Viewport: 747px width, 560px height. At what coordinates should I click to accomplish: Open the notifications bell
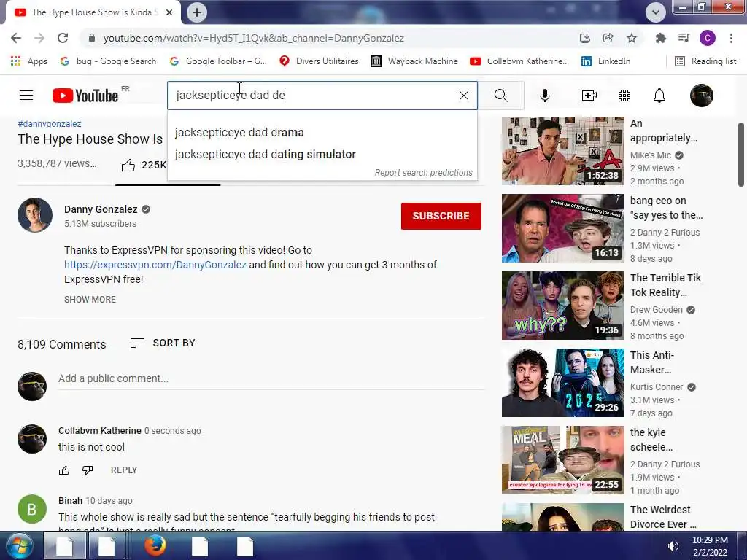point(659,96)
